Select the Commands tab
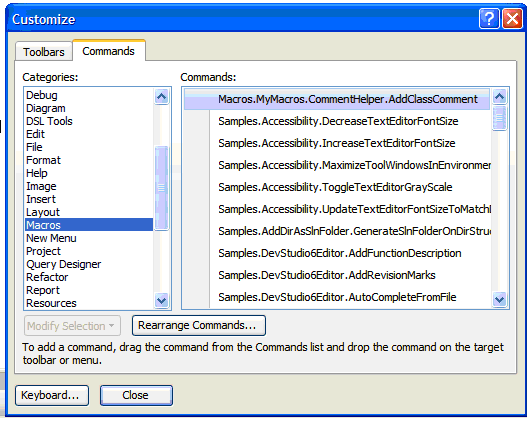Screen dimensions: 532x430 tap(109, 51)
